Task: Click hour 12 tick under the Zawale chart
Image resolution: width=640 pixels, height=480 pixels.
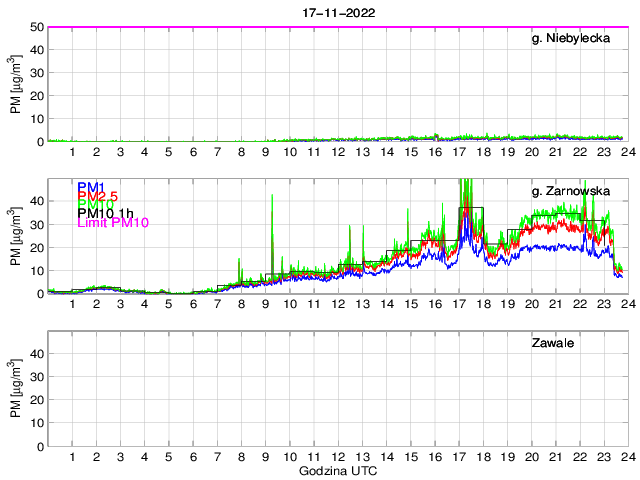Action: pyautogui.click(x=338, y=457)
